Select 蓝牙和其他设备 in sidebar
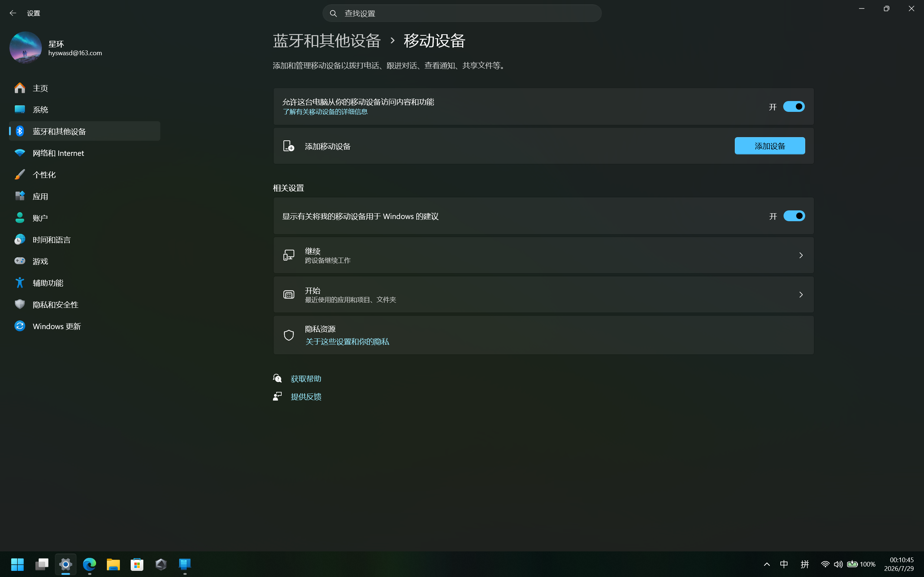Screen dimensions: 924x577 pos(84,131)
